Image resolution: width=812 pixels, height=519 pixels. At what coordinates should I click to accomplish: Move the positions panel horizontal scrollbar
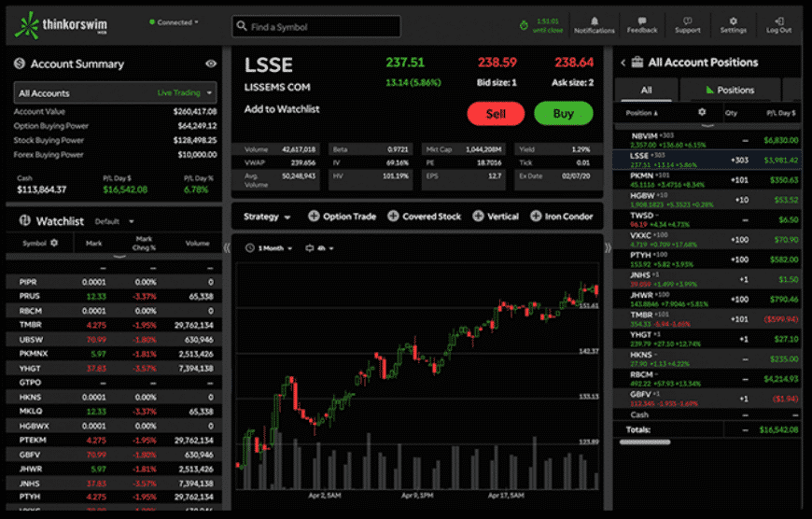click(x=645, y=442)
